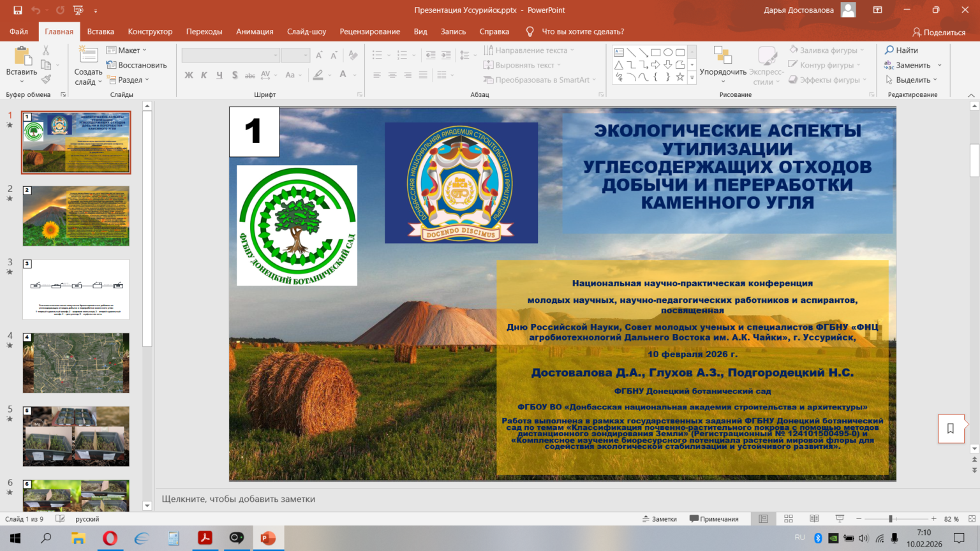
Task: Click the Создать слайд new slide icon
Action: [x=88, y=56]
